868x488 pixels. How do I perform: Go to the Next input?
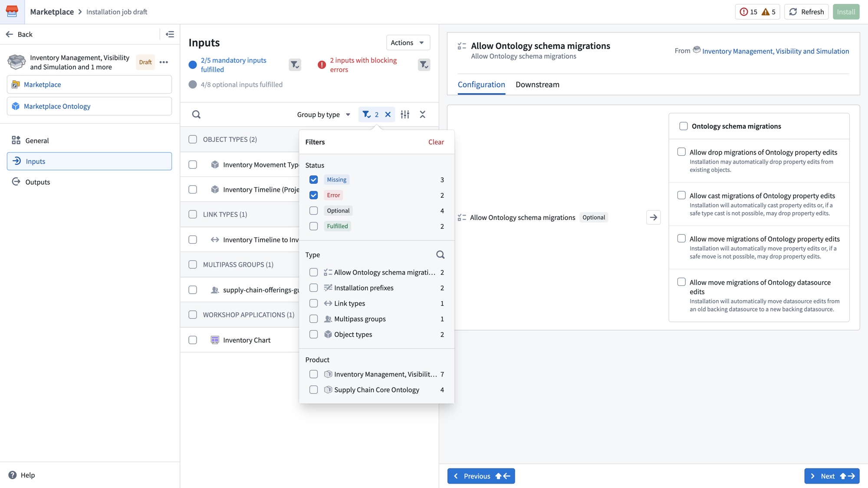(x=832, y=476)
